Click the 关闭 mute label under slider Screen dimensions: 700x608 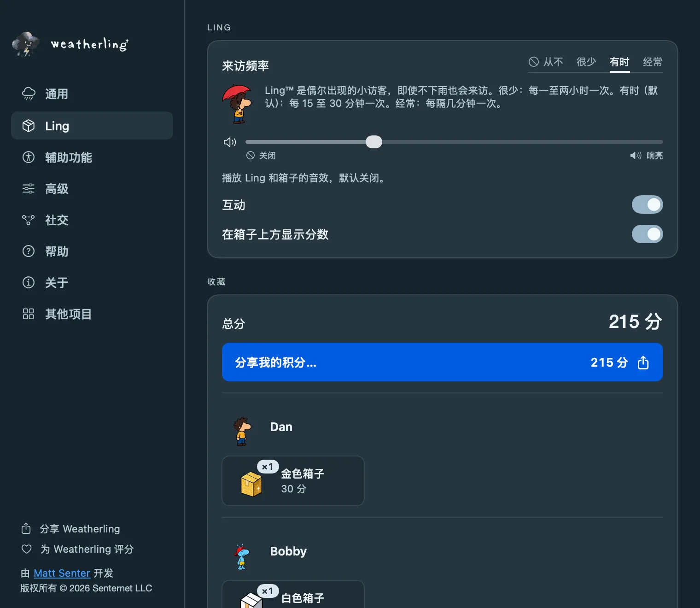[261, 156]
